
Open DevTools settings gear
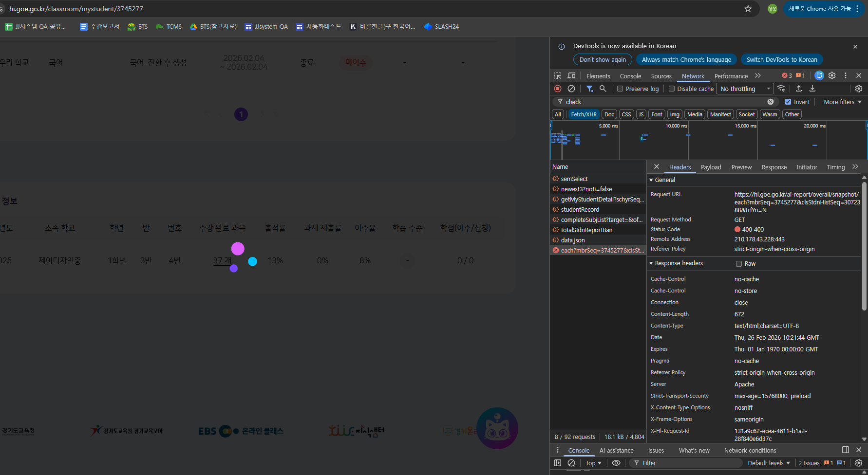[832, 76]
